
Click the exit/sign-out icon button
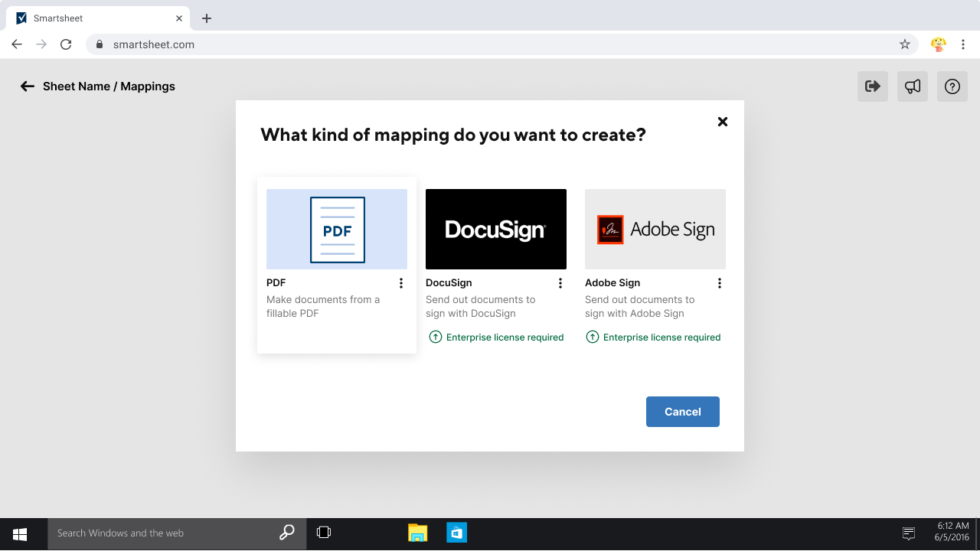pos(873,86)
